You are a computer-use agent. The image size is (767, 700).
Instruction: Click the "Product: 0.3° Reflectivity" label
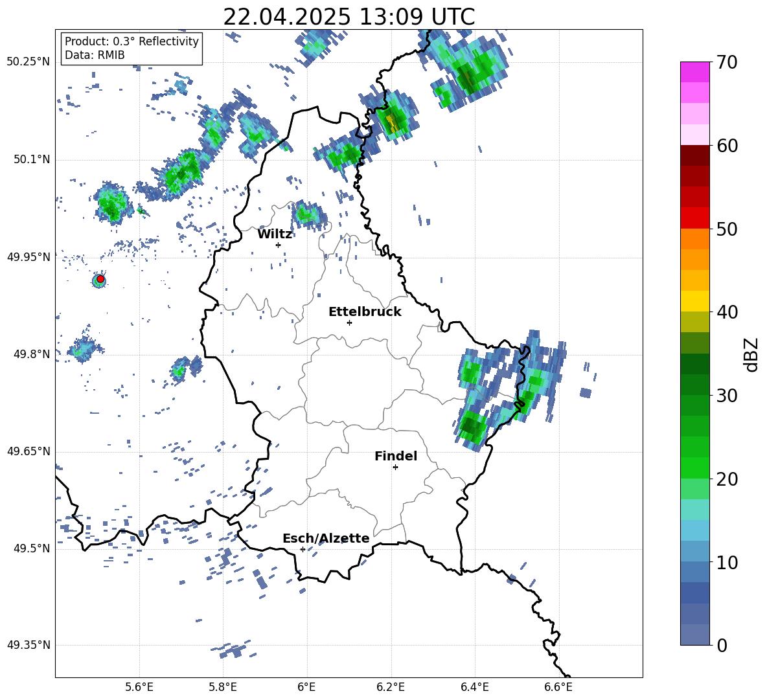[132, 41]
